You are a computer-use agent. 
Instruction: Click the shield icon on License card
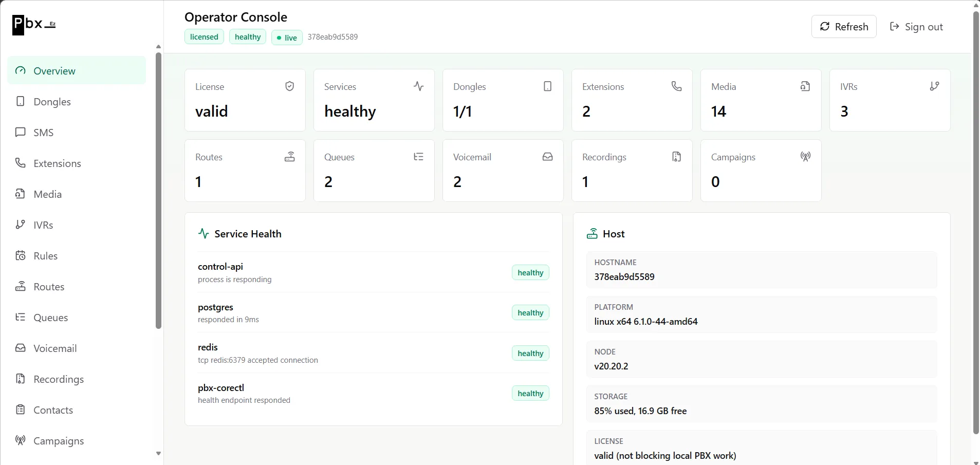tap(290, 86)
